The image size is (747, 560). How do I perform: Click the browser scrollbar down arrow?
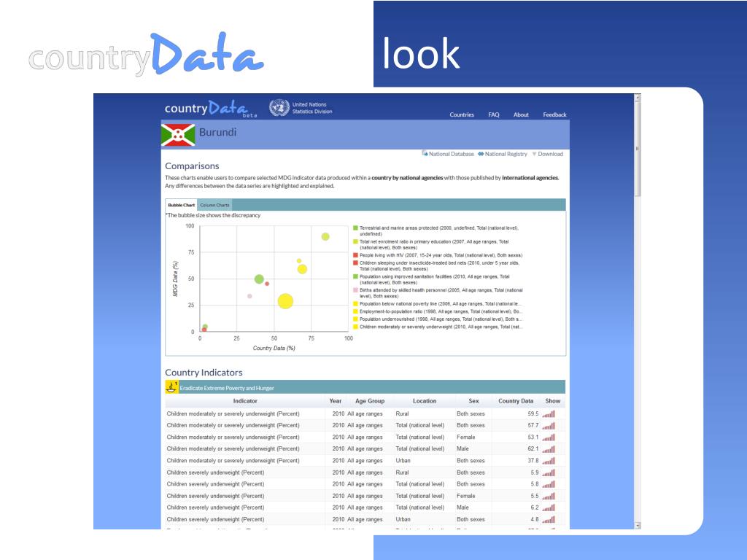coord(638,525)
